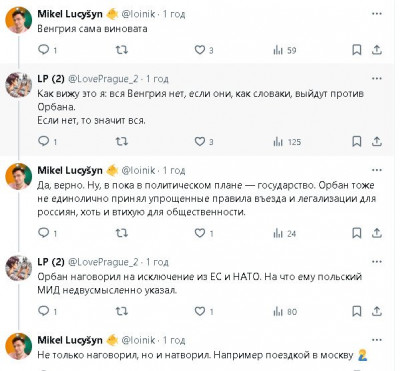Image resolution: width=400 pixels, height=371 pixels.
Task: Reply to the tweet with 80 views
Action: pos(44,311)
